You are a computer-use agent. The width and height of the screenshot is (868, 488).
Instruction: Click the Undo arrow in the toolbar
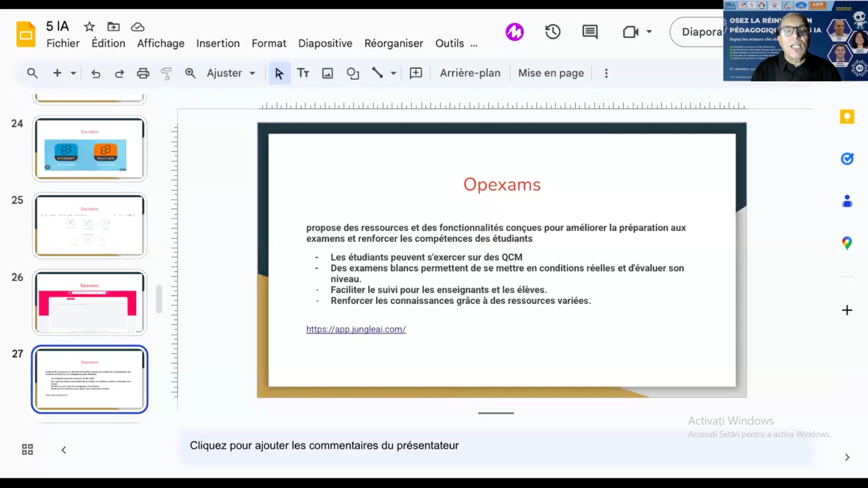point(96,73)
